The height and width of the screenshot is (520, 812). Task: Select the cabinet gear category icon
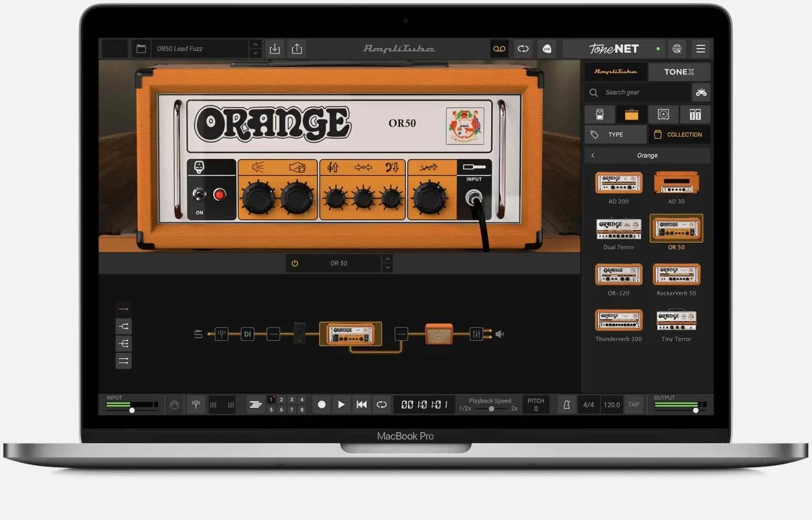[x=662, y=114]
